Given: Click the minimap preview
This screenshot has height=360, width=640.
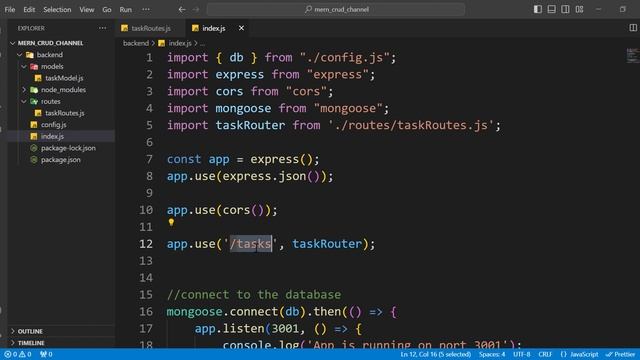Looking at the screenshot, I should 632,56.
